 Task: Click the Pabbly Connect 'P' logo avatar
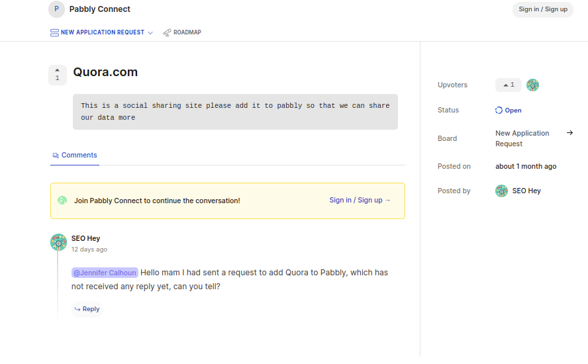pos(57,9)
